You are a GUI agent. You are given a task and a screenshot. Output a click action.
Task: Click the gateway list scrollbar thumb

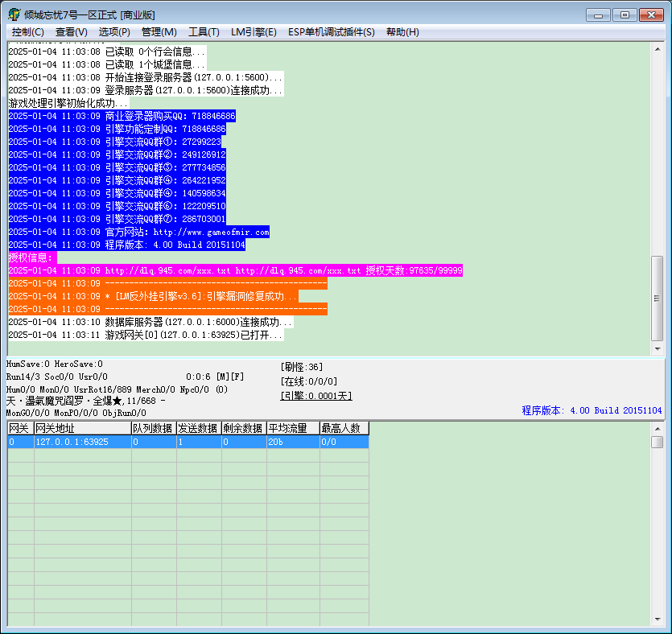click(657, 442)
